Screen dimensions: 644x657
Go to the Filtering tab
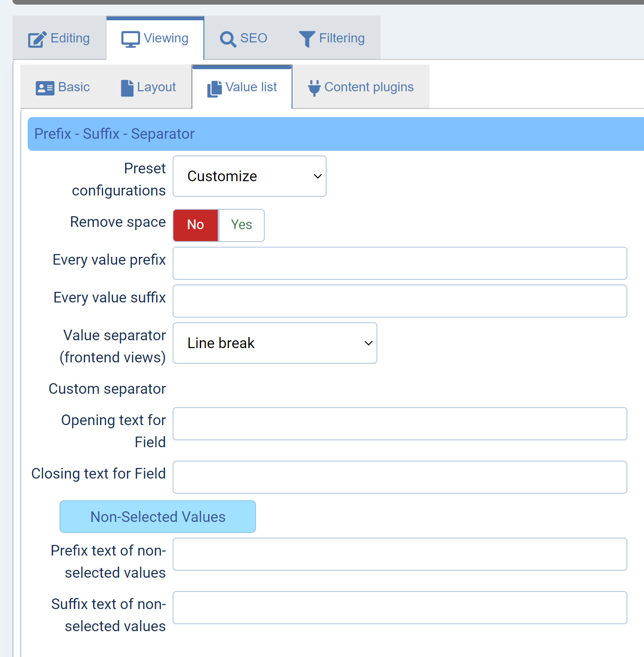332,38
